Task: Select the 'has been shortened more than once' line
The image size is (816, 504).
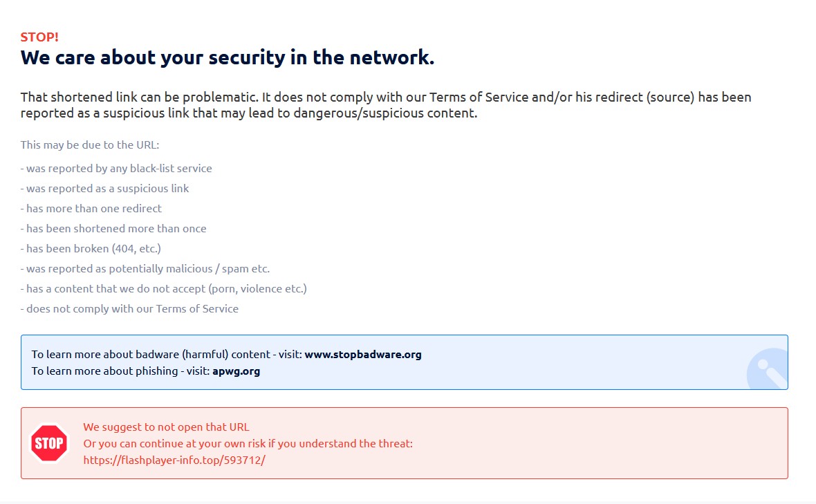Action: tap(113, 228)
